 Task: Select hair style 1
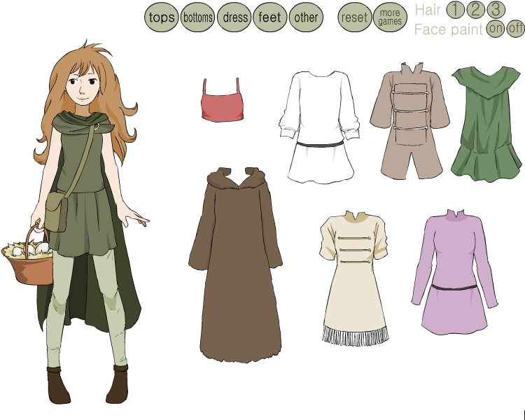(x=456, y=10)
